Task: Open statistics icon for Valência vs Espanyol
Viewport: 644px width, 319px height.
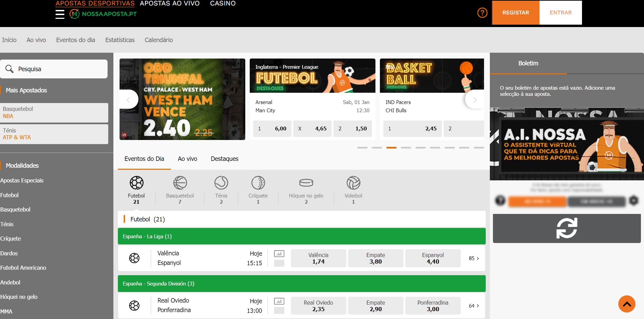Action: pos(279,254)
